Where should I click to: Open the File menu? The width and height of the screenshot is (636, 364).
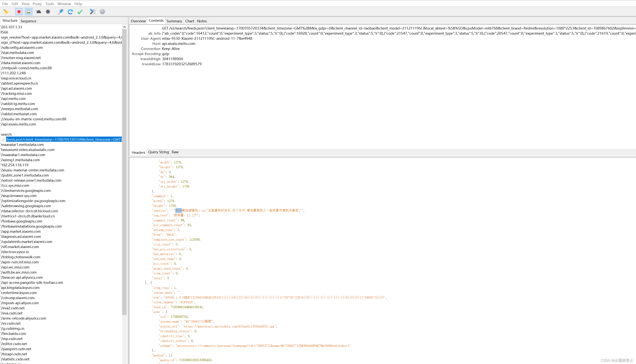5,4
